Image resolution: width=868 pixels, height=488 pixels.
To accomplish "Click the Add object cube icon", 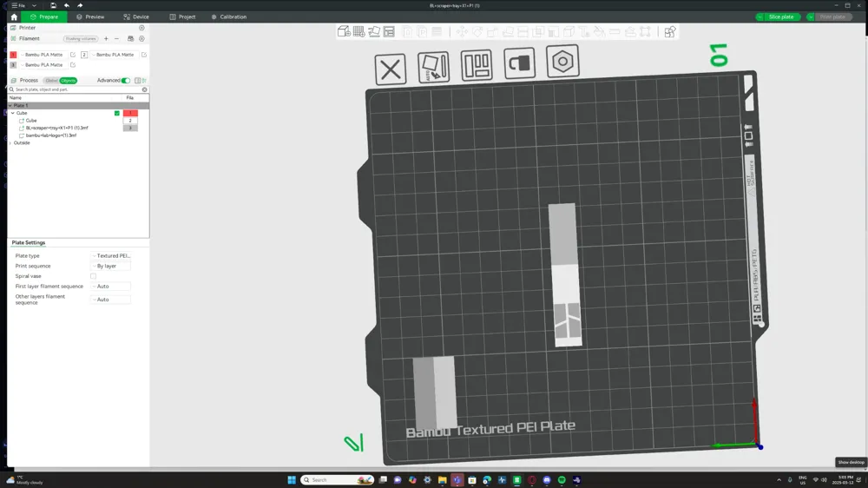I will tap(343, 31).
